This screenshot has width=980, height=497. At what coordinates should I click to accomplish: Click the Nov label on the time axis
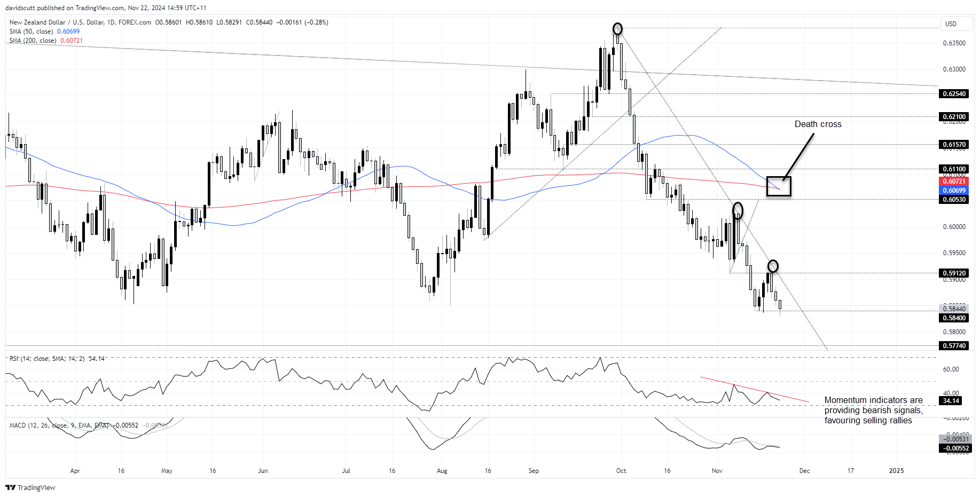[x=717, y=471]
